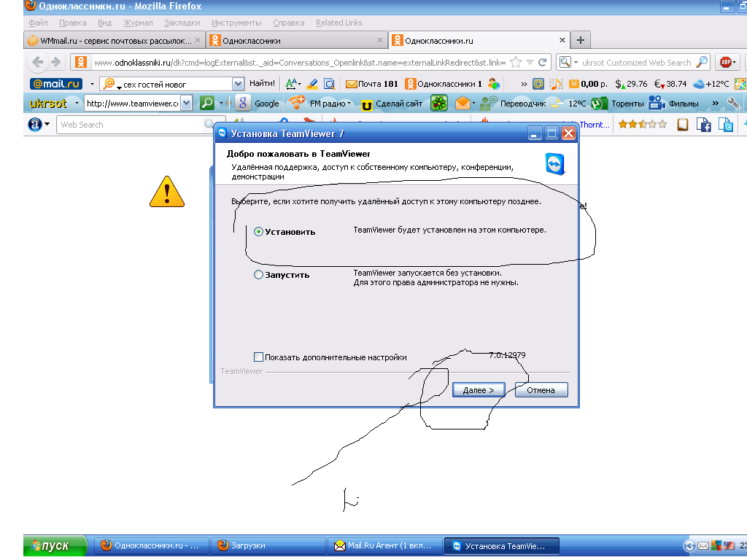The height and width of the screenshot is (560, 747).
Task: Click the @mail.ru logo button
Action: pos(56,85)
